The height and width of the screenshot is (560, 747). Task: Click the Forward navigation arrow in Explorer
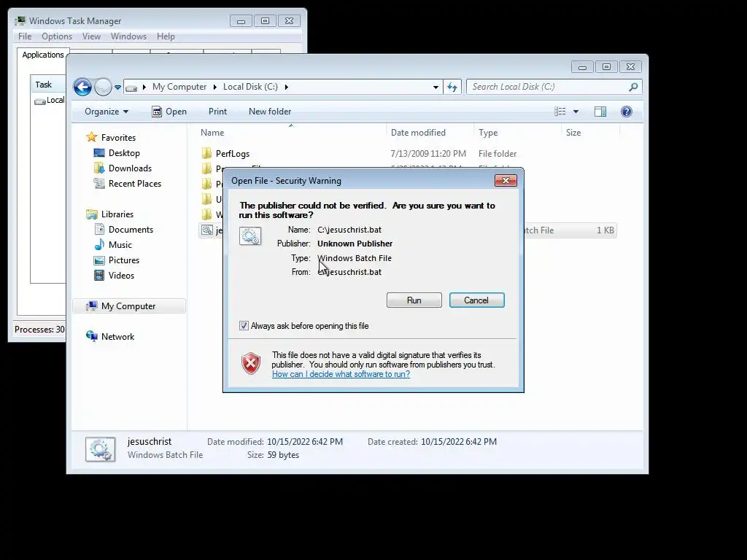(x=103, y=87)
